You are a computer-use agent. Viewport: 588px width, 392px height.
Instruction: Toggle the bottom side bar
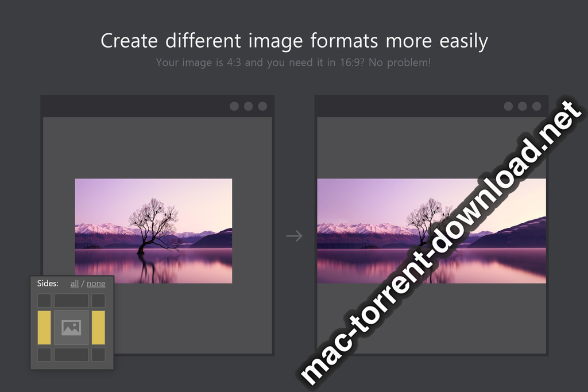tap(71, 355)
